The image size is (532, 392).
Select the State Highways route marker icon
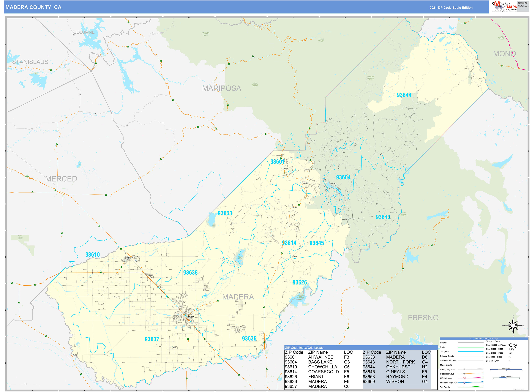pos(465,374)
